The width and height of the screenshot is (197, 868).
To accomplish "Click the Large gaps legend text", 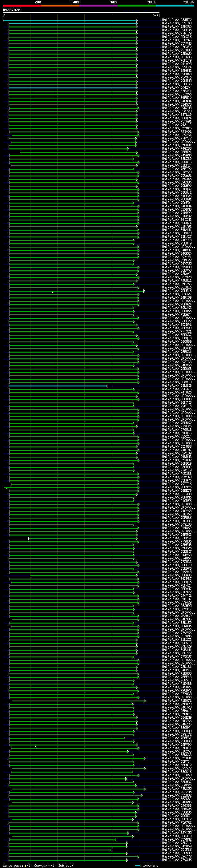I will [38, 865].
